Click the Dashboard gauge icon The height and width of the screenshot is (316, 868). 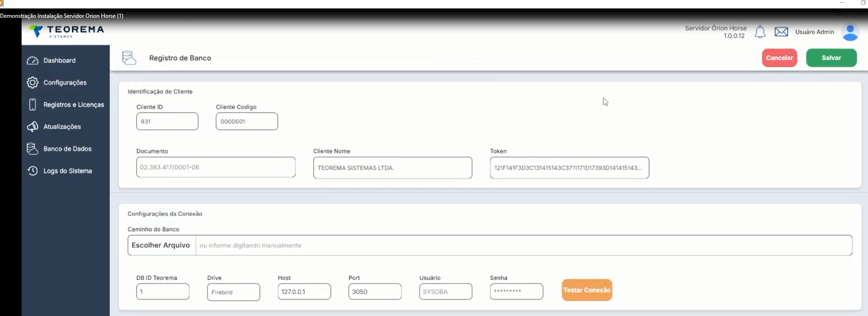pos(32,60)
